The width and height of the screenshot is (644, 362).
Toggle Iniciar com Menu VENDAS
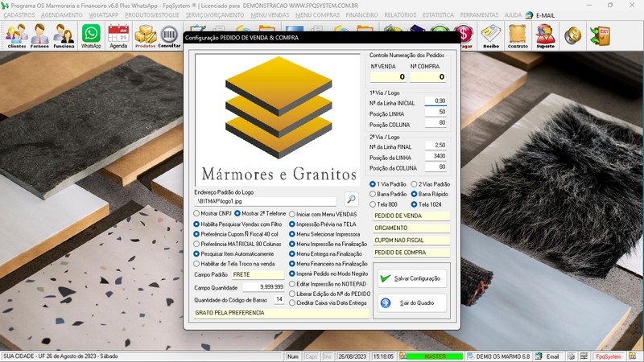[x=293, y=214]
